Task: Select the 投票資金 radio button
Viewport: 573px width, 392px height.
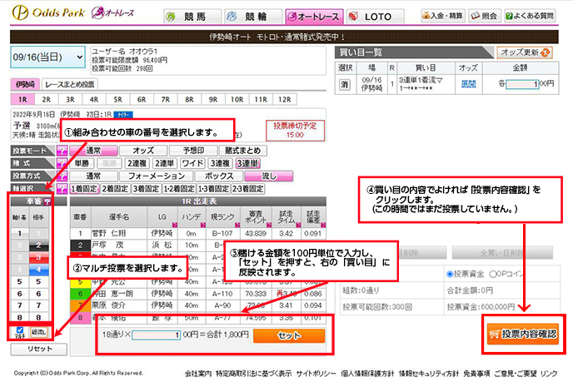Action: coord(450,275)
